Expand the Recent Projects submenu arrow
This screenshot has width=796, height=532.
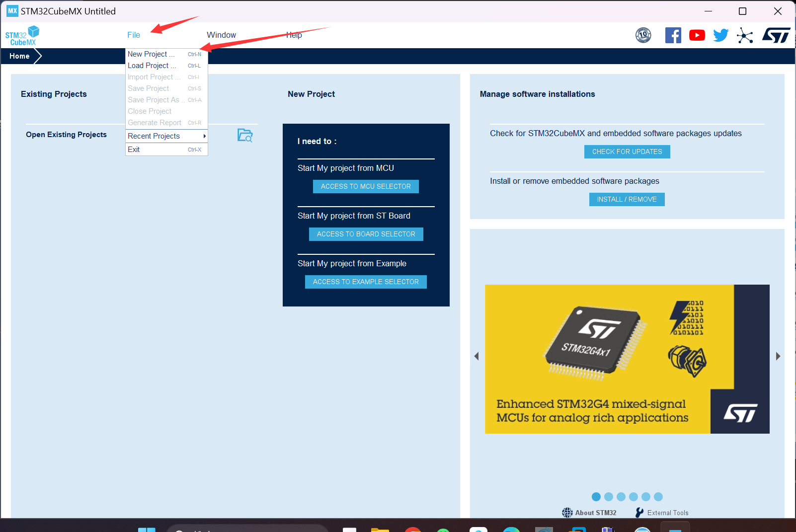(x=204, y=136)
